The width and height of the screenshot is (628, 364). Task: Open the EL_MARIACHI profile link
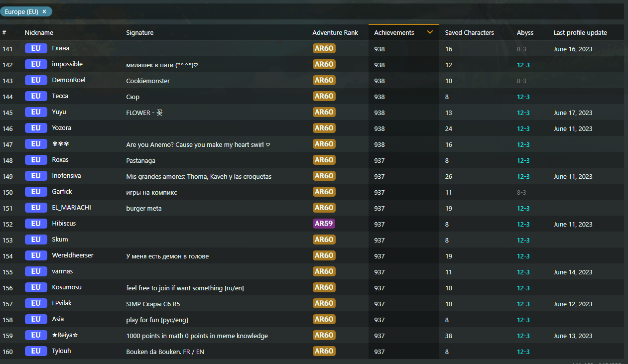(71, 208)
